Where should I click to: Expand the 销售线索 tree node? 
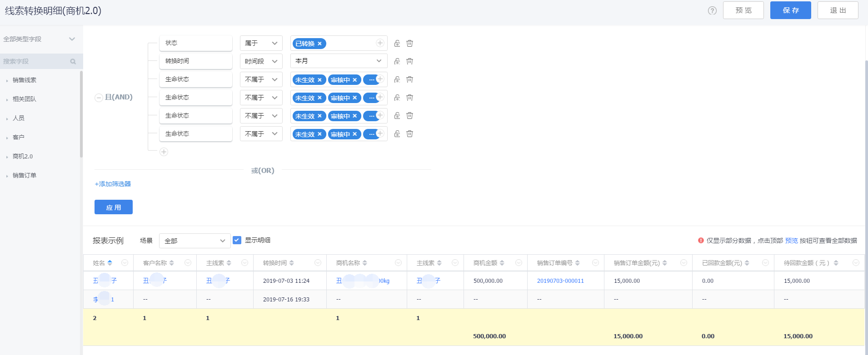point(7,80)
